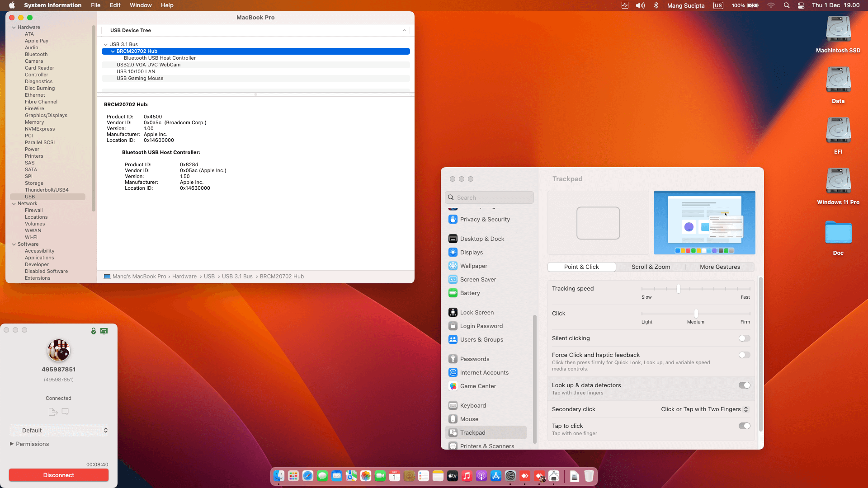The image size is (868, 488).
Task: Select USB2.0 VGA UVC WebCam row
Action: point(256,65)
